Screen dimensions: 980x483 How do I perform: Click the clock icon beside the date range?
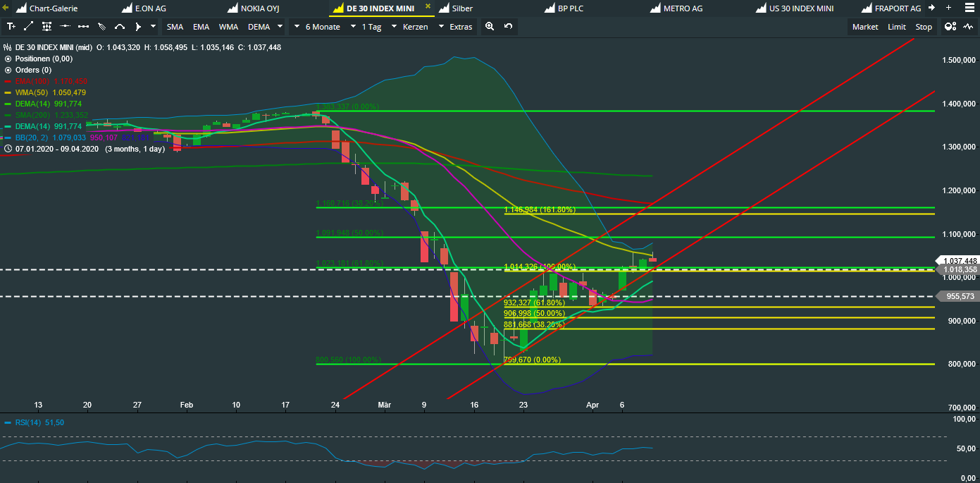[8, 149]
